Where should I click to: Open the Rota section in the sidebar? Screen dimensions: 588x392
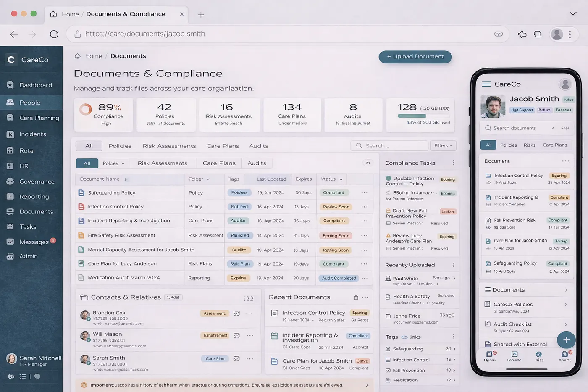(27, 150)
